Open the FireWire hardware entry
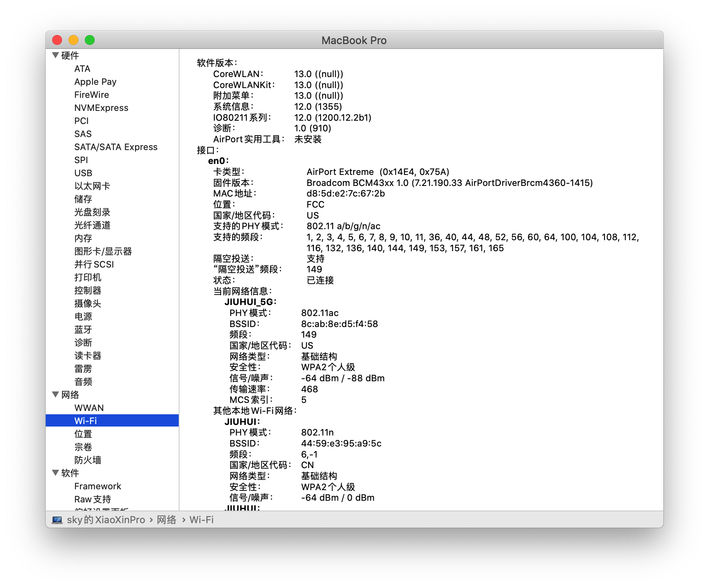The height and width of the screenshot is (588, 709). 92,95
